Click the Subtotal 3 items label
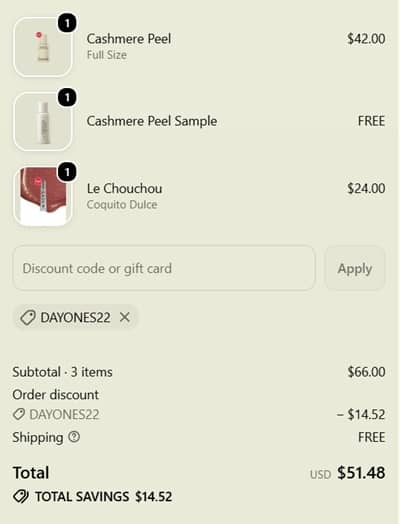This screenshot has height=524, width=400. [62, 372]
